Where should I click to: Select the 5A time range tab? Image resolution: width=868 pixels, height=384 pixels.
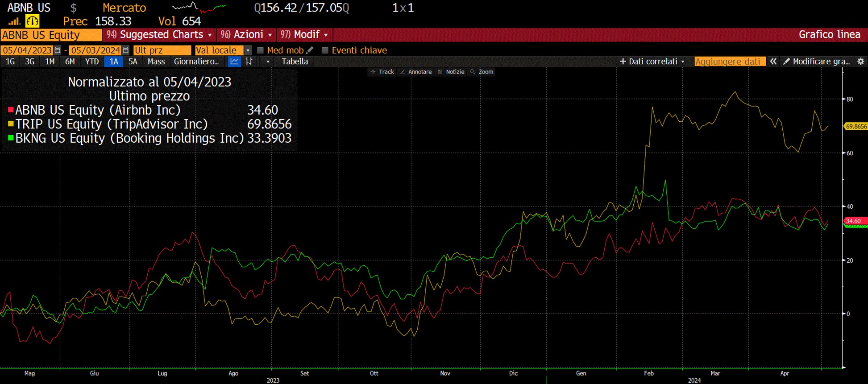[133, 62]
